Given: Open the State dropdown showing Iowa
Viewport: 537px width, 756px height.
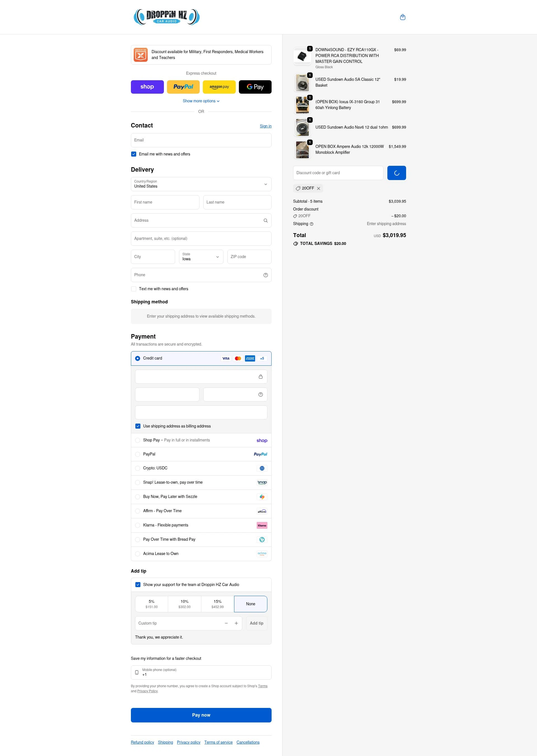Looking at the screenshot, I should (x=201, y=256).
